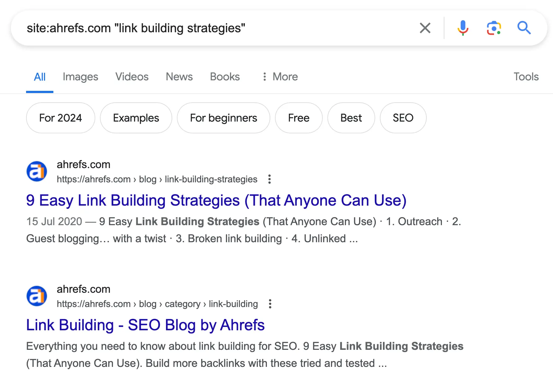553x392 pixels.
Task: Open Google Lens image search
Action: tap(493, 28)
